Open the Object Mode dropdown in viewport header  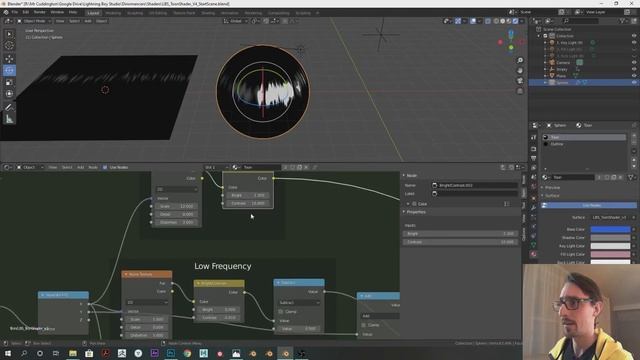34,21
